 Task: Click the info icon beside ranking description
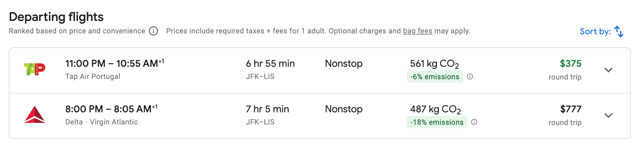pyautogui.click(x=153, y=31)
